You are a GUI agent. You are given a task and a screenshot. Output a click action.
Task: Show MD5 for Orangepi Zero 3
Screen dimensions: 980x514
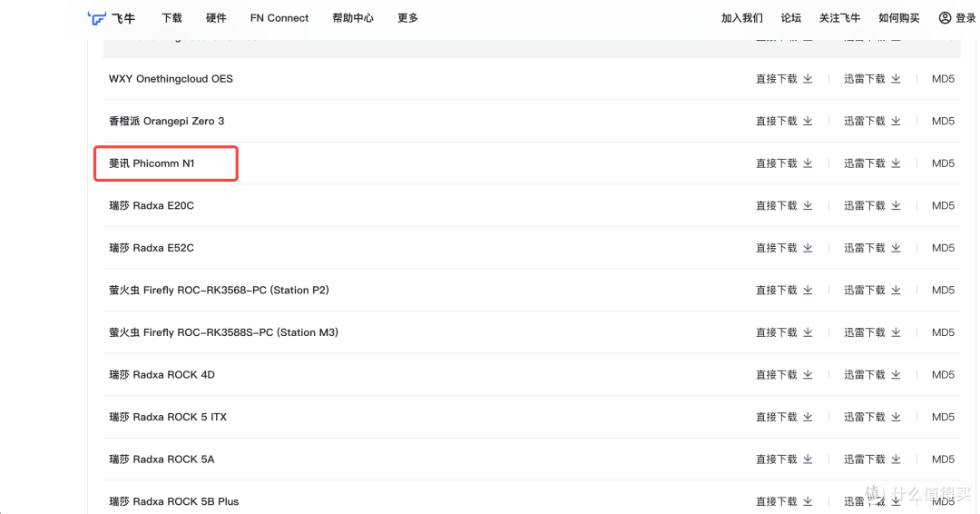coord(943,122)
